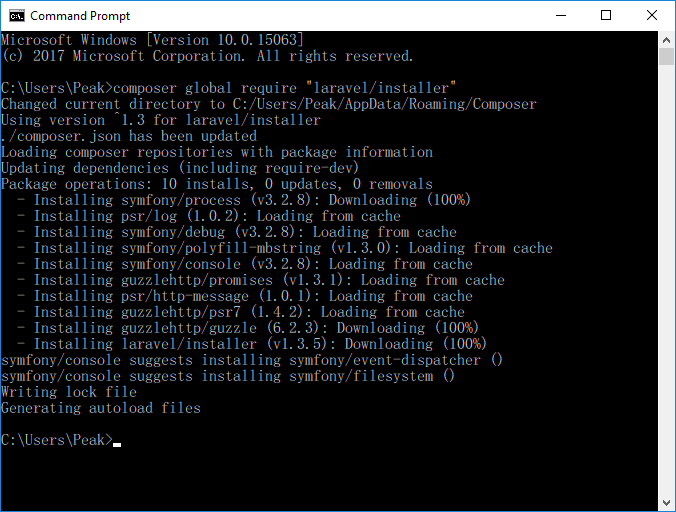Image resolution: width=676 pixels, height=512 pixels.
Task: Click the 'Generating autoload files' output line
Action: [x=101, y=408]
